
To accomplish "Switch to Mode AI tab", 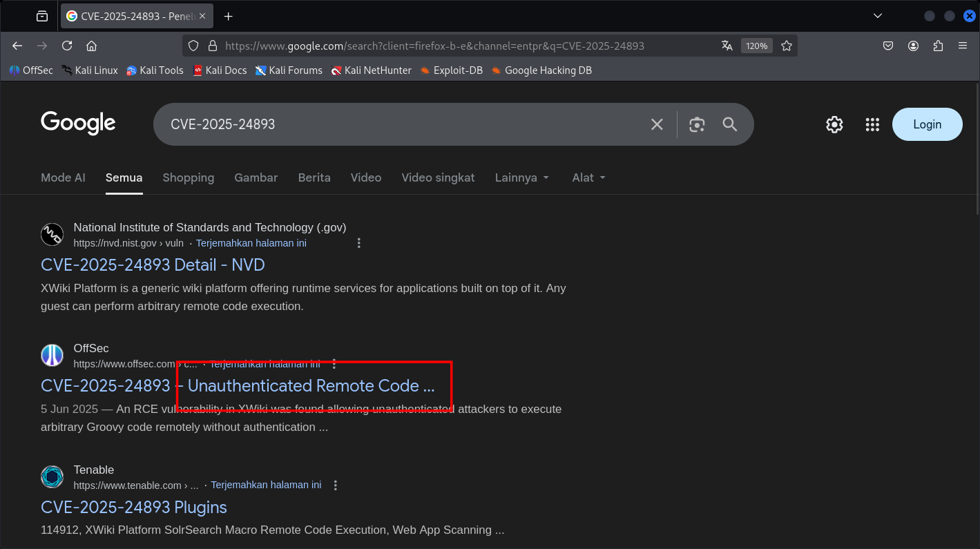I will [63, 177].
